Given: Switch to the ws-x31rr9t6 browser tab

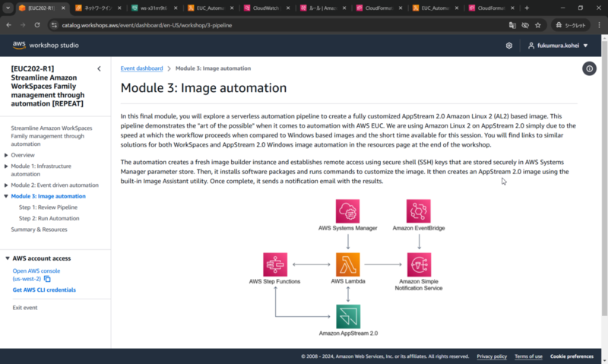Looking at the screenshot, I should click(153, 8).
